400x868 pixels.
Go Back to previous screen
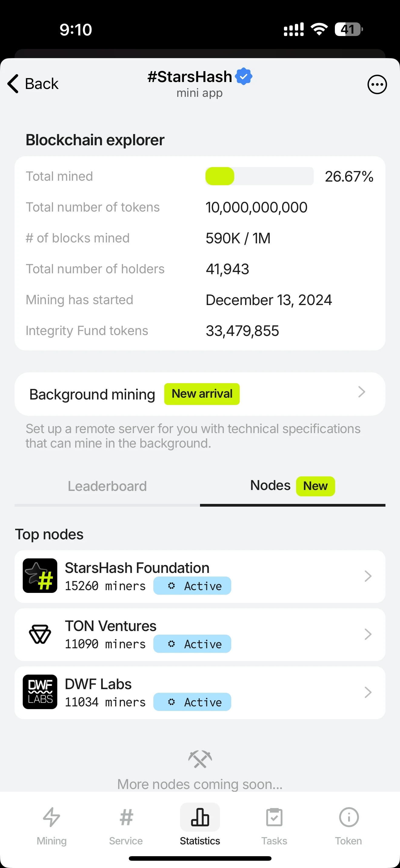coord(33,84)
